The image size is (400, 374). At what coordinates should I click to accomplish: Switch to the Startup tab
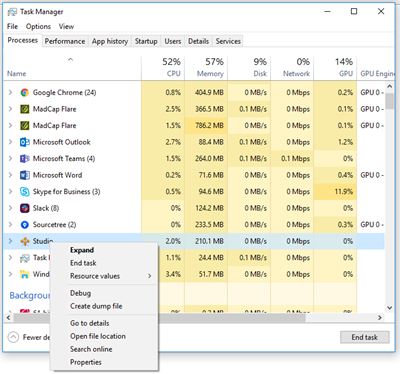pyautogui.click(x=146, y=41)
